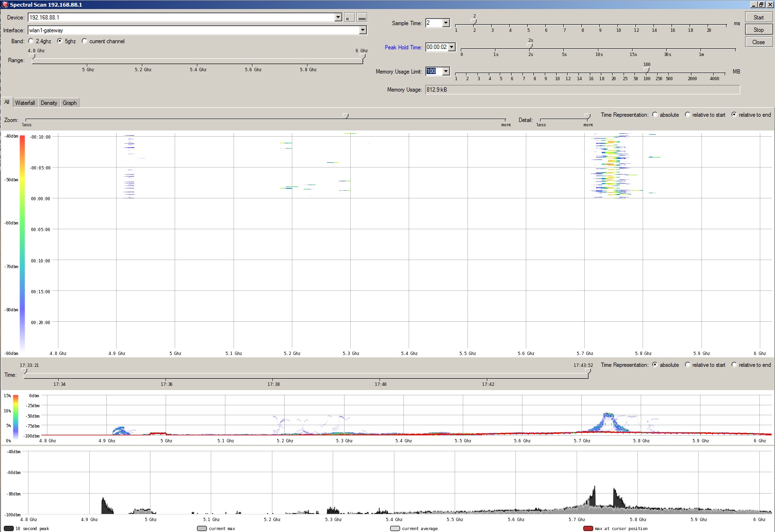Image resolution: width=775 pixels, height=532 pixels.
Task: Open the Density tab
Action: click(x=49, y=103)
